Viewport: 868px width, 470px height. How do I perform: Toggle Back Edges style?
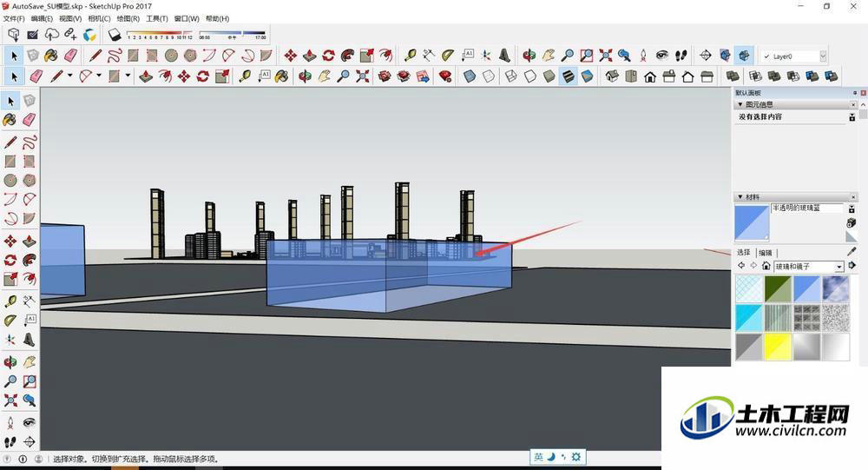488,76
